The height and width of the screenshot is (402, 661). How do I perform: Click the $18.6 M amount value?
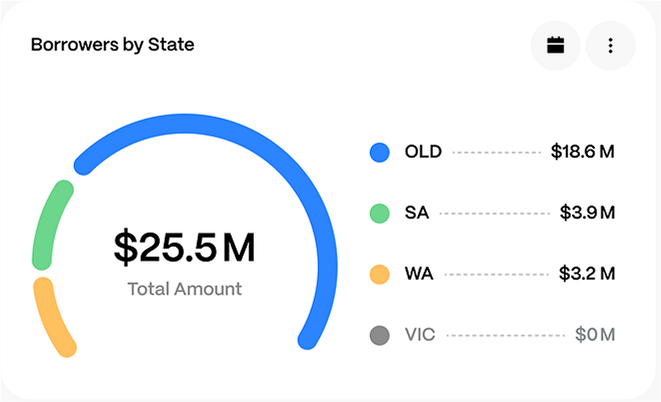tap(582, 153)
